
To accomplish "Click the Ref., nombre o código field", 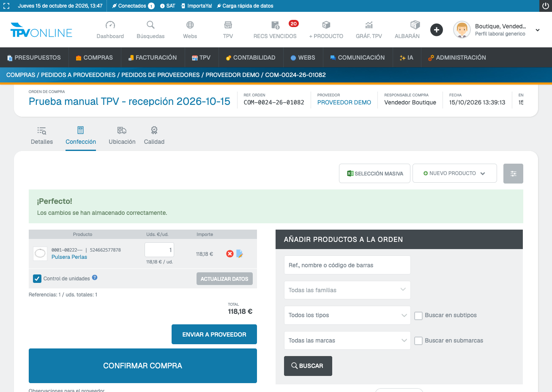I will [x=347, y=265].
